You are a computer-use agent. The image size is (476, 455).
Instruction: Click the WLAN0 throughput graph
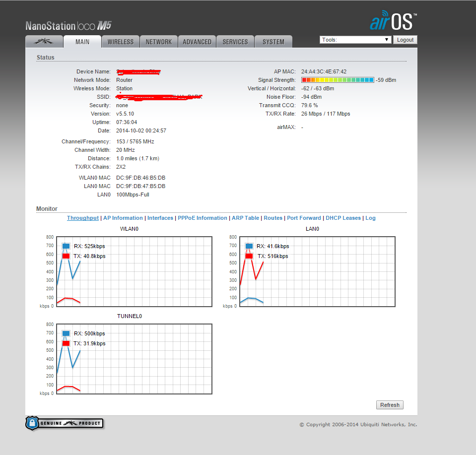[134, 272]
